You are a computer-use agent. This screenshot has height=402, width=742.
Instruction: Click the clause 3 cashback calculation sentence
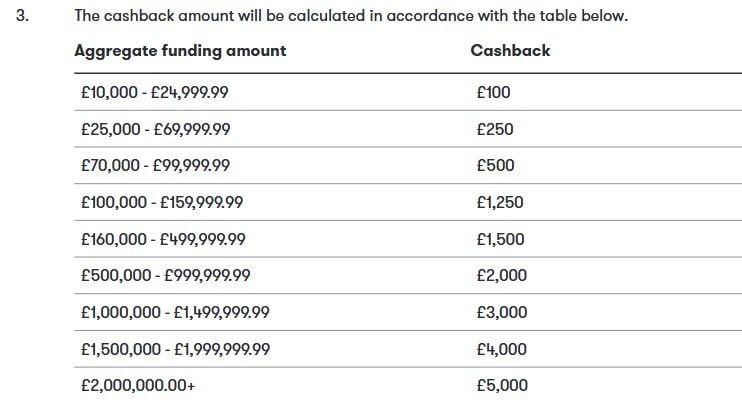(351, 16)
